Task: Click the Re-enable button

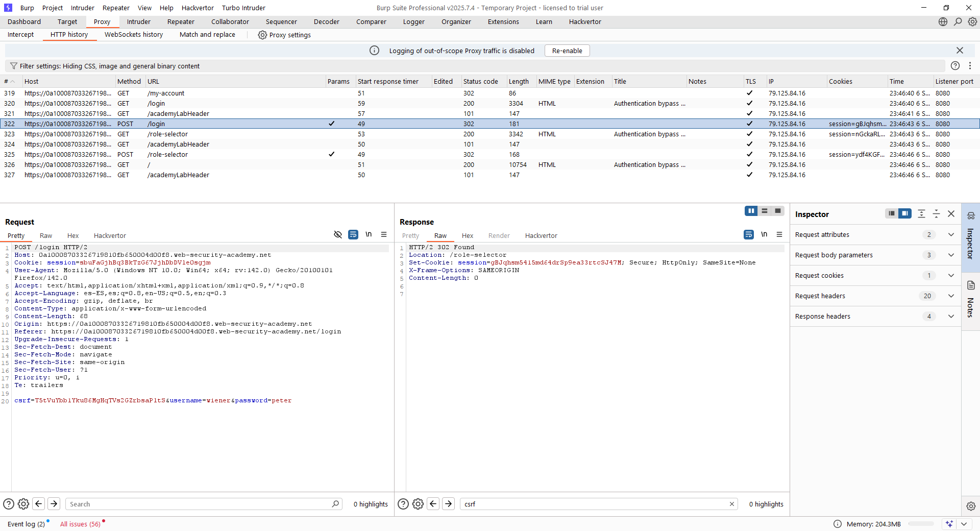Action: click(x=567, y=51)
